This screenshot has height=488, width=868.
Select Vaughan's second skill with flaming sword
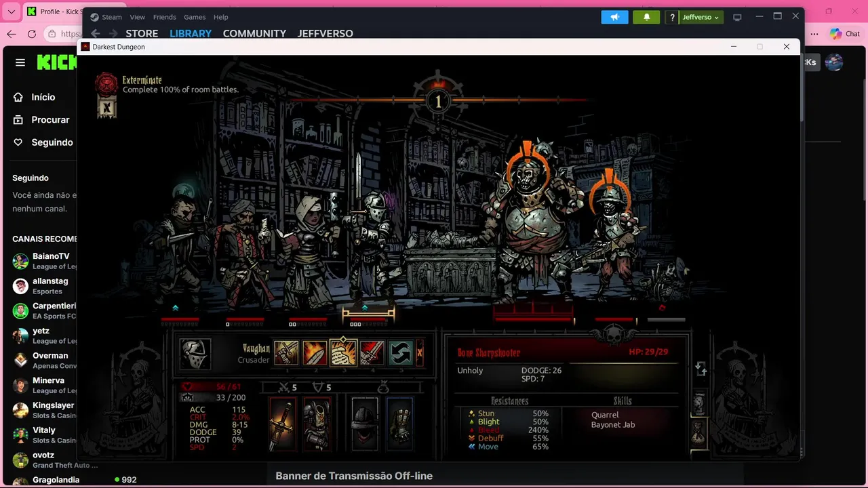315,353
